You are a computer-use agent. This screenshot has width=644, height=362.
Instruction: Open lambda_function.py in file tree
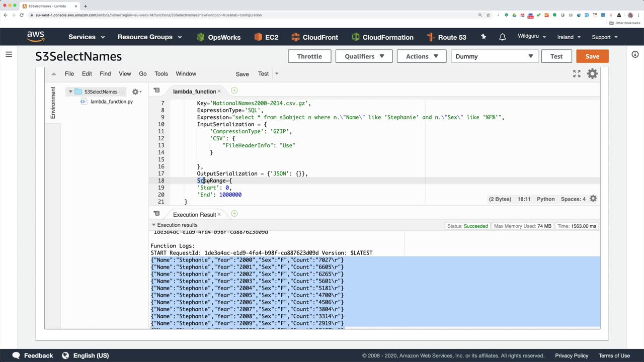coord(111,102)
